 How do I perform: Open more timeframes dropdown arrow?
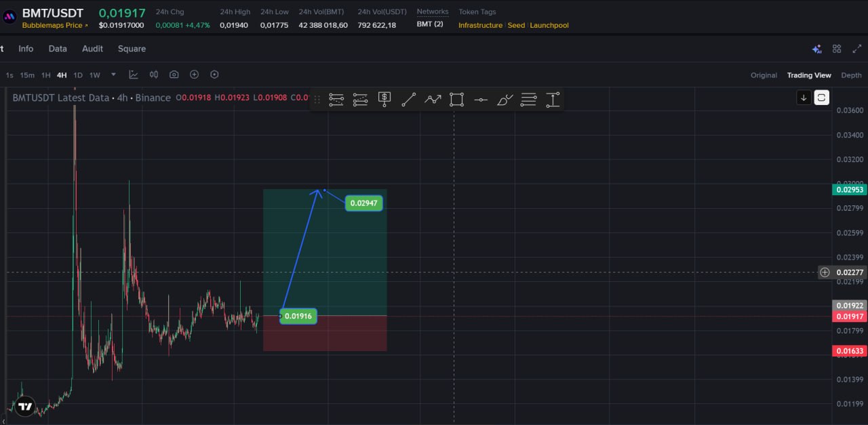[113, 75]
